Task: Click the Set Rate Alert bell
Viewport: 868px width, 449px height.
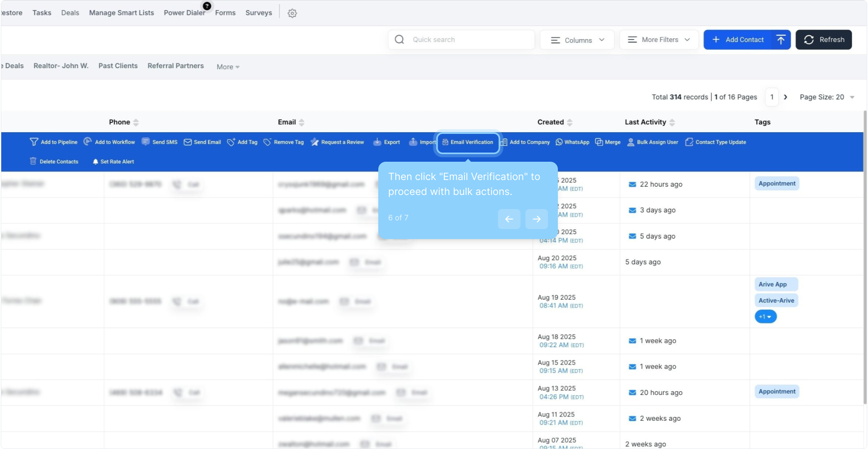Action: (96, 162)
